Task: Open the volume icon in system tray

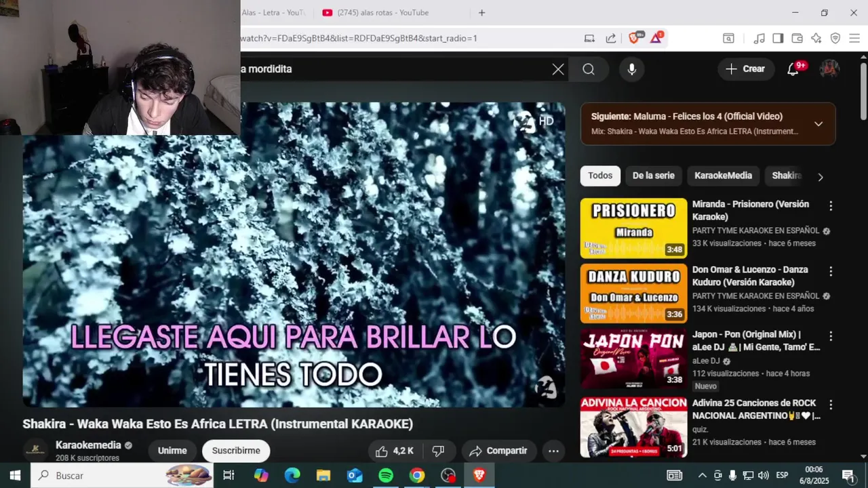Action: point(764,475)
